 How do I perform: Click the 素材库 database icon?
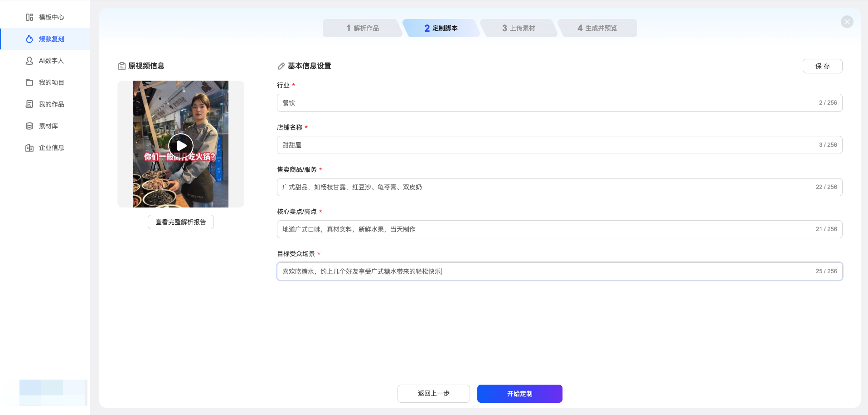pyautogui.click(x=29, y=126)
